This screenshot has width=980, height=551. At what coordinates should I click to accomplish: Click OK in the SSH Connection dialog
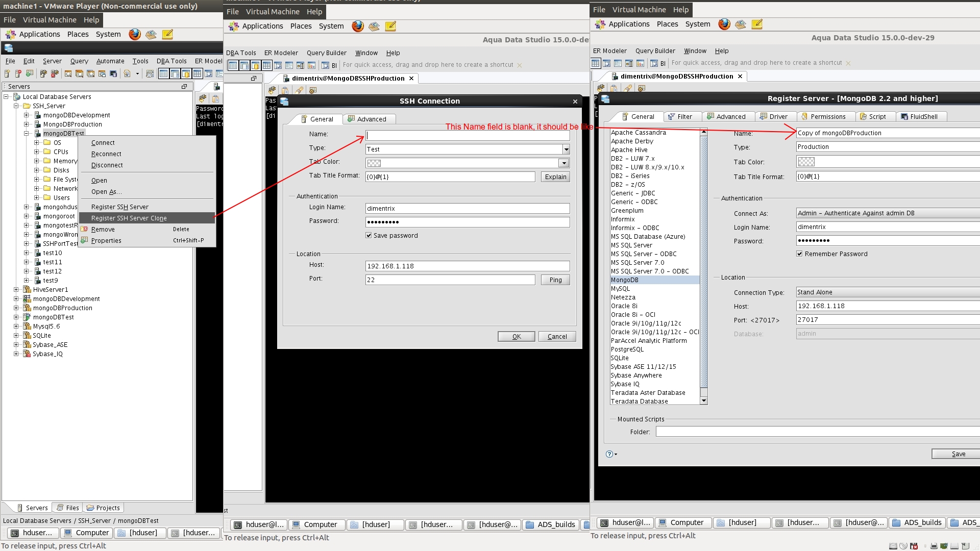(x=517, y=337)
